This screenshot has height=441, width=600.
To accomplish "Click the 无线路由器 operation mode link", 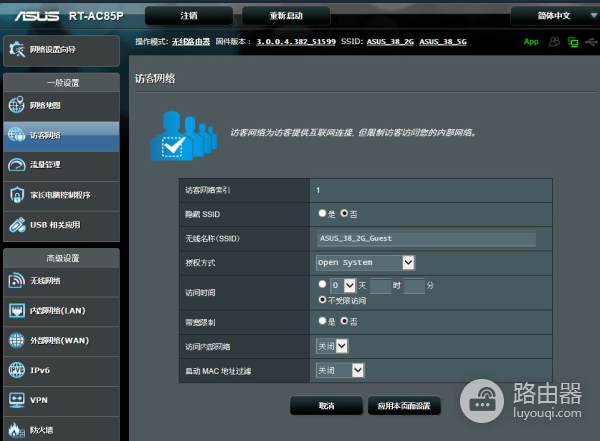I will [191, 41].
